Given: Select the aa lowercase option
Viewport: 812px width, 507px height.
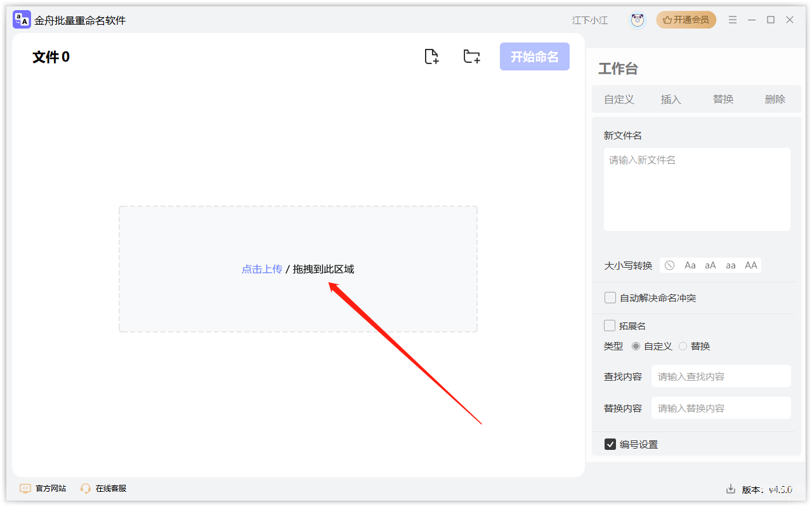Looking at the screenshot, I should tap(731, 265).
